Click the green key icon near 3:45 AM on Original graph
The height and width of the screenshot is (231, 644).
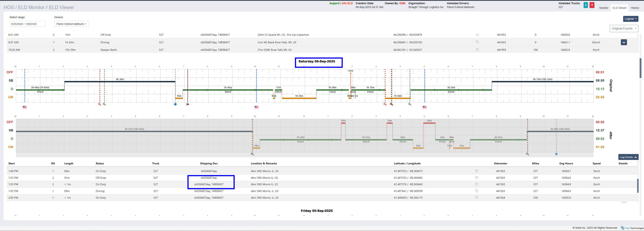tap(104, 104)
